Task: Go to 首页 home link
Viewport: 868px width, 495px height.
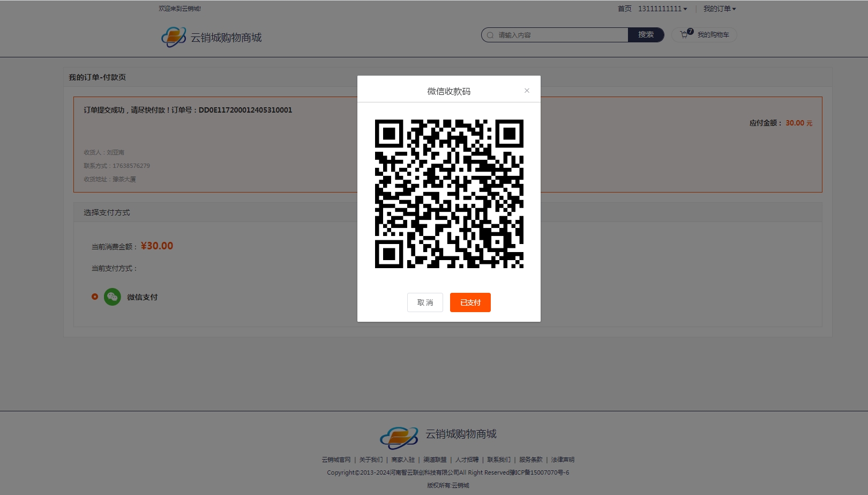Action: pyautogui.click(x=624, y=9)
